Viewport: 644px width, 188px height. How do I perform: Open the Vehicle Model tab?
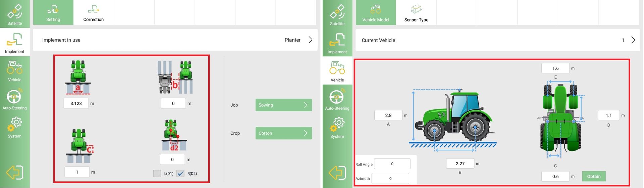pos(376,13)
